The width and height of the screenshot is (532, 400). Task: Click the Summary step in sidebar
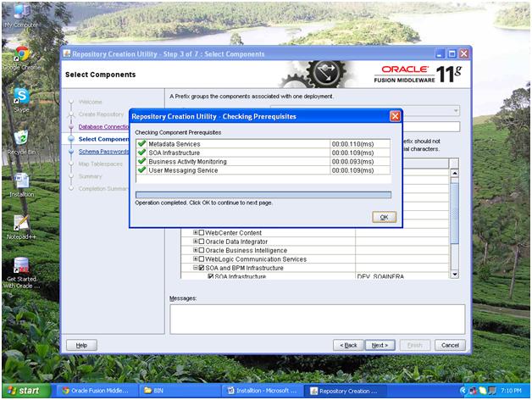pyautogui.click(x=91, y=176)
